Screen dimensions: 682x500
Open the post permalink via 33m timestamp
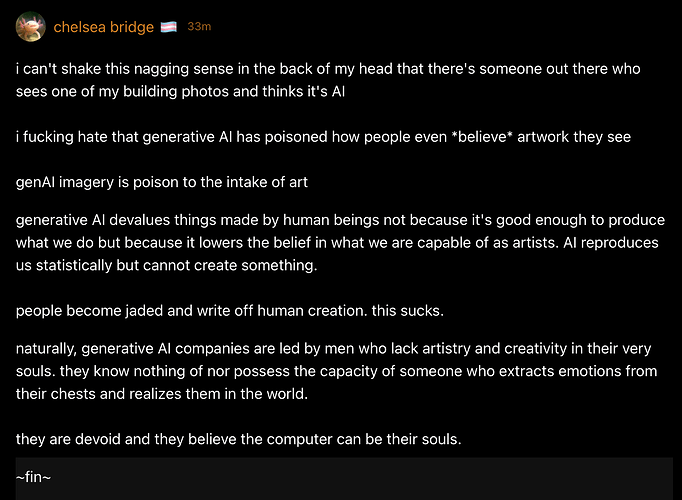[199, 27]
